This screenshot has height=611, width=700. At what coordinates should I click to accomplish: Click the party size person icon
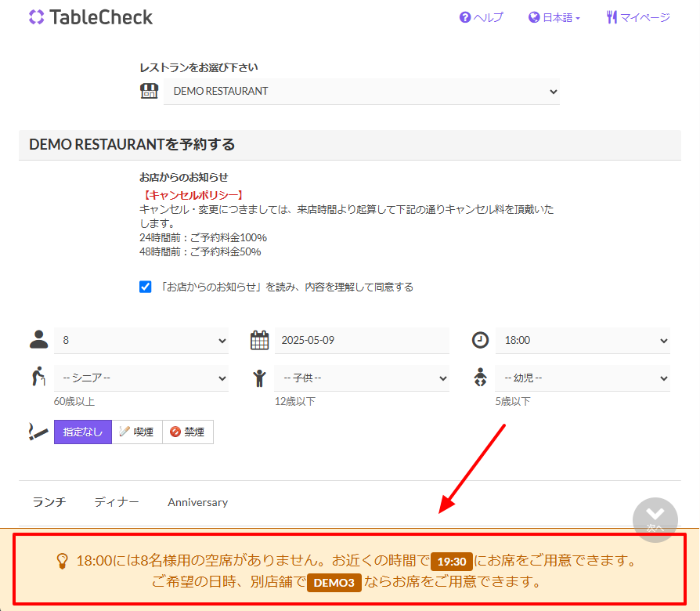39,339
